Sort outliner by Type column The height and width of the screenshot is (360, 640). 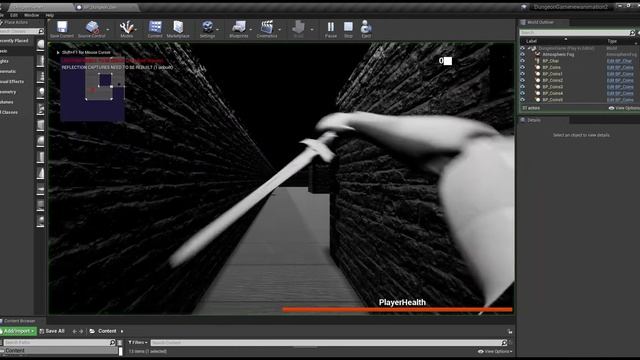tap(612, 41)
